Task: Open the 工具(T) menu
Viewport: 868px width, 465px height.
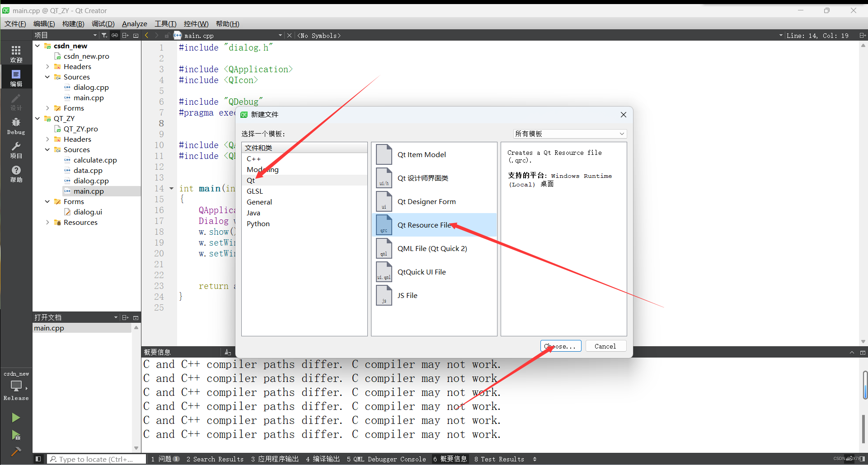Action: click(165, 23)
